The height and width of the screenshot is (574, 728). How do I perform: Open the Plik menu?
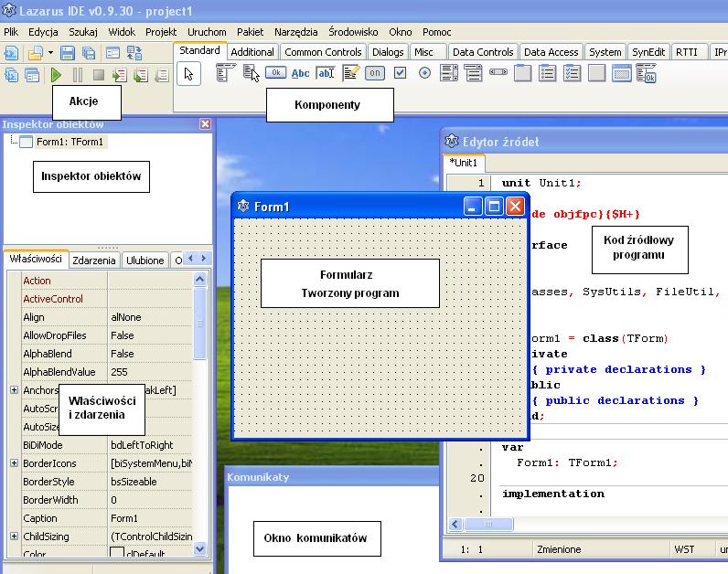(x=11, y=32)
